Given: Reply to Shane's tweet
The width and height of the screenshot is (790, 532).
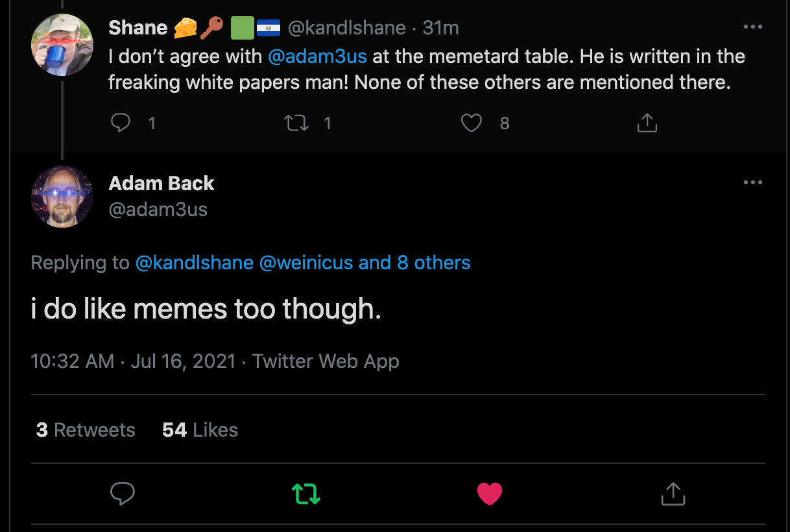Looking at the screenshot, I should [x=121, y=123].
